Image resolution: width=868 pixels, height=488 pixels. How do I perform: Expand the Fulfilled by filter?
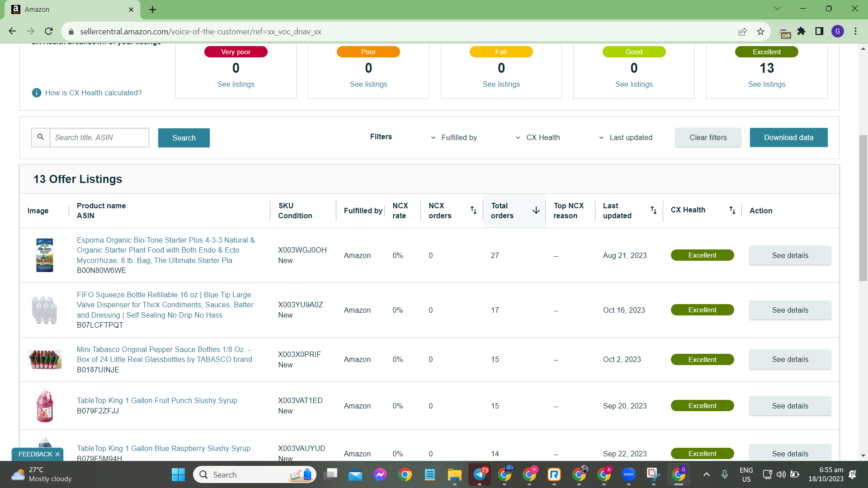[x=454, y=137]
